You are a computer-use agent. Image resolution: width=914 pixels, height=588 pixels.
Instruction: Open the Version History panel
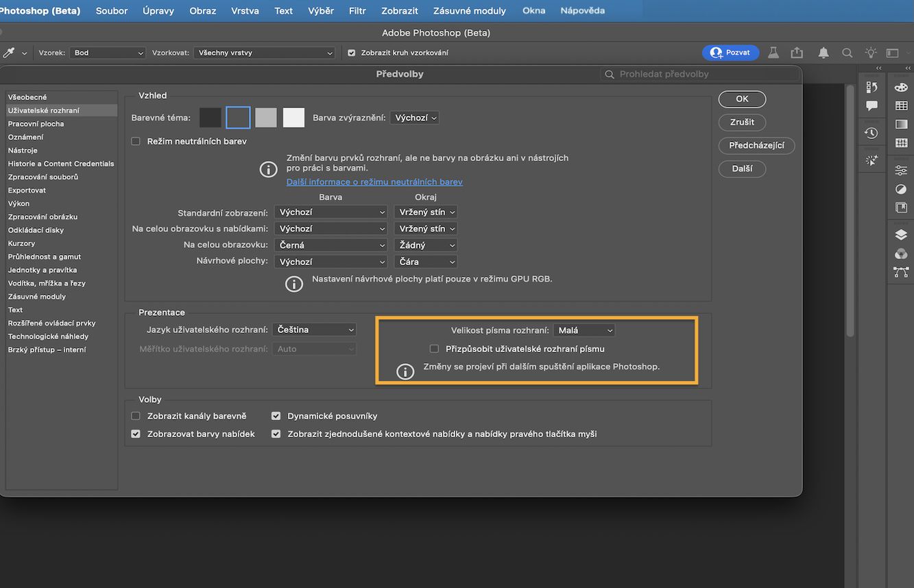(x=871, y=132)
